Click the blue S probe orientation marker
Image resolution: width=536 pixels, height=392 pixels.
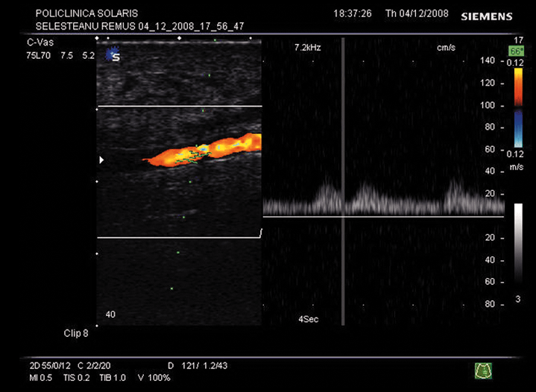(113, 54)
